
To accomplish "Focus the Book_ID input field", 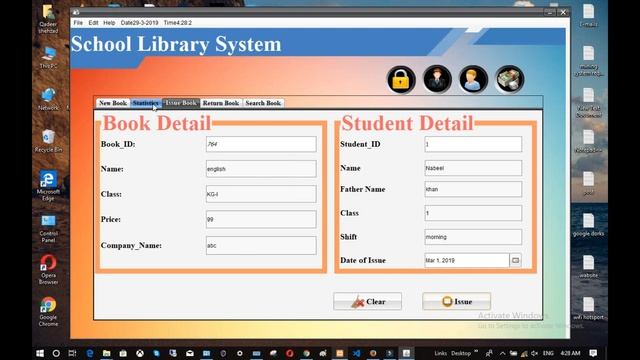I will (x=261, y=144).
